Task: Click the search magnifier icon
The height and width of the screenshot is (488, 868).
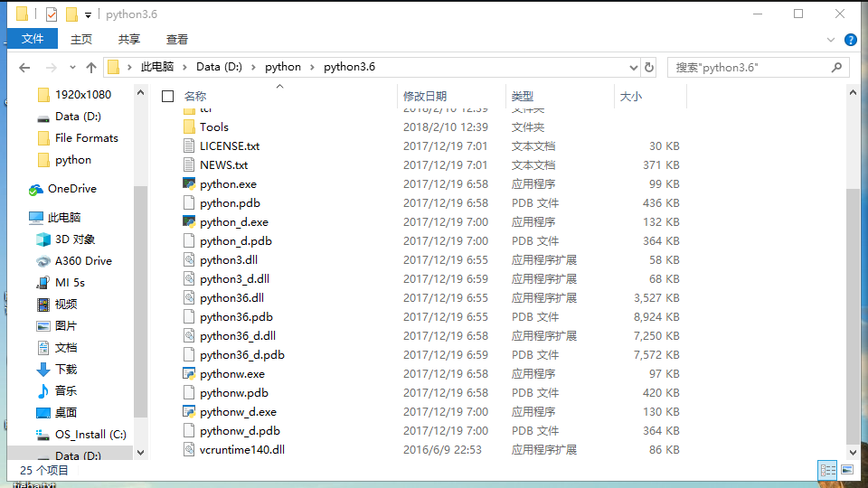Action: pos(836,68)
